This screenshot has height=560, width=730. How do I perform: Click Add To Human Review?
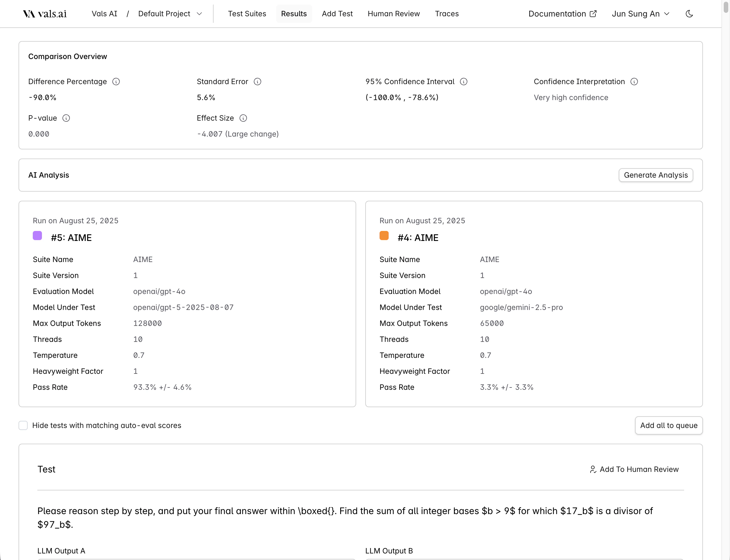tap(634, 469)
